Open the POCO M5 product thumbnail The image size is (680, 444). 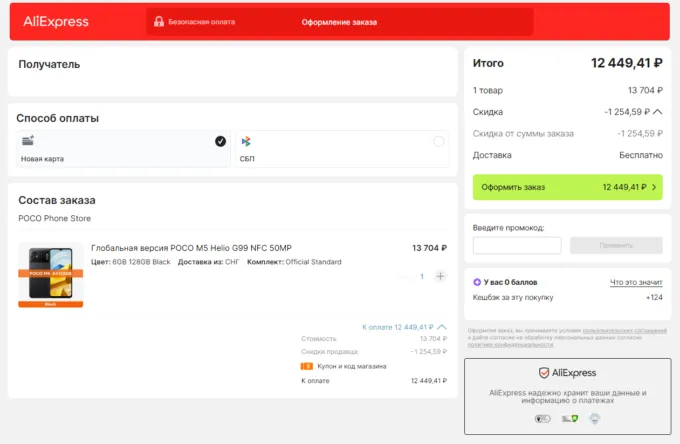click(x=51, y=274)
